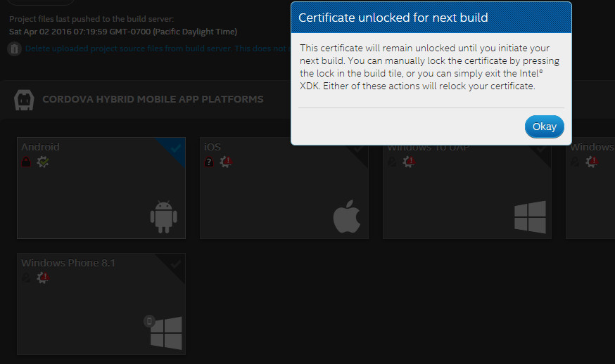Click the red lock icon in Android tile
Screen dimensions: 615x364
pyautogui.click(x=26, y=162)
